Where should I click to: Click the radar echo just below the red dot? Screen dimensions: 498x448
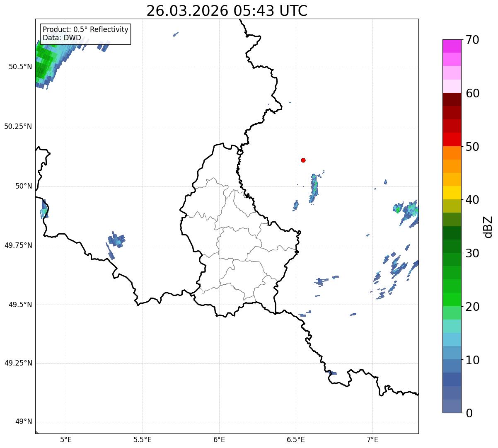click(x=314, y=187)
